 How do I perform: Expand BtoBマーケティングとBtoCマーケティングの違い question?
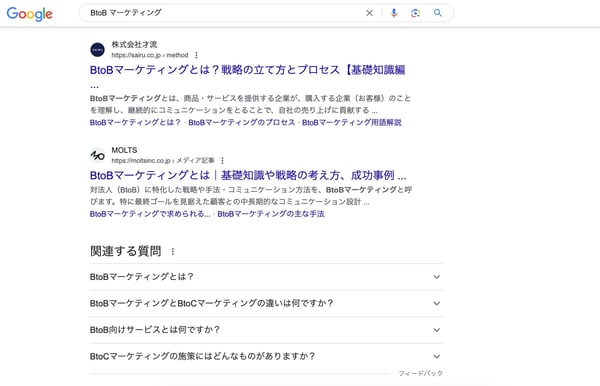266,303
